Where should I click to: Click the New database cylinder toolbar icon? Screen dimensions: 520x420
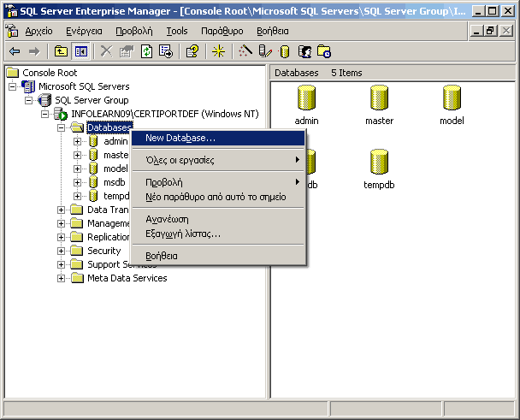point(285,51)
